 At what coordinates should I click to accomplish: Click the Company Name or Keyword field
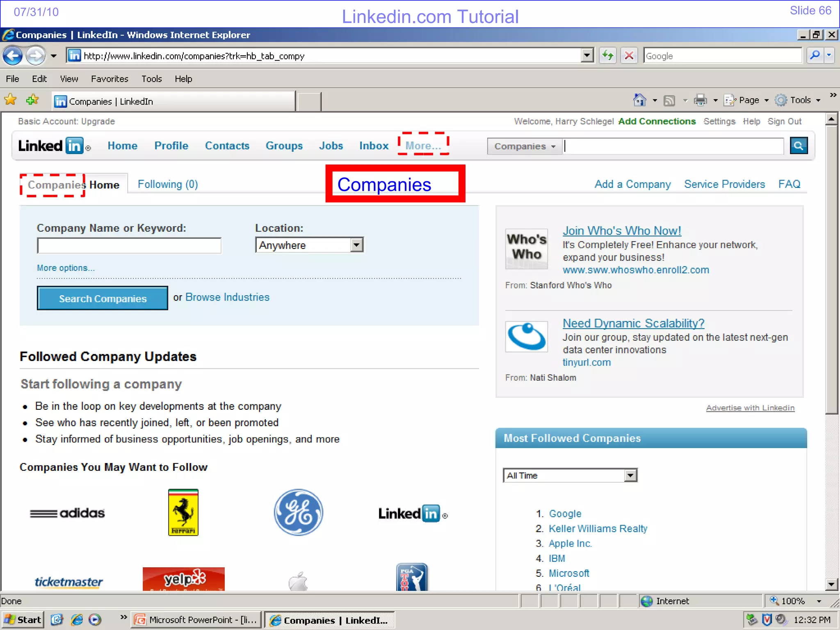pyautogui.click(x=129, y=246)
